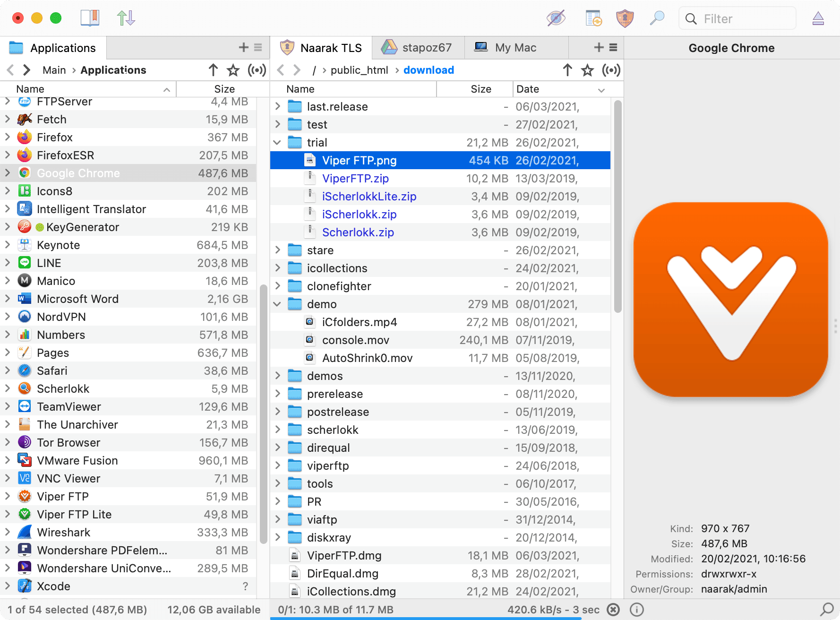Click the transfer up-down arrows icon
The width and height of the screenshot is (840, 620).
[x=126, y=18]
